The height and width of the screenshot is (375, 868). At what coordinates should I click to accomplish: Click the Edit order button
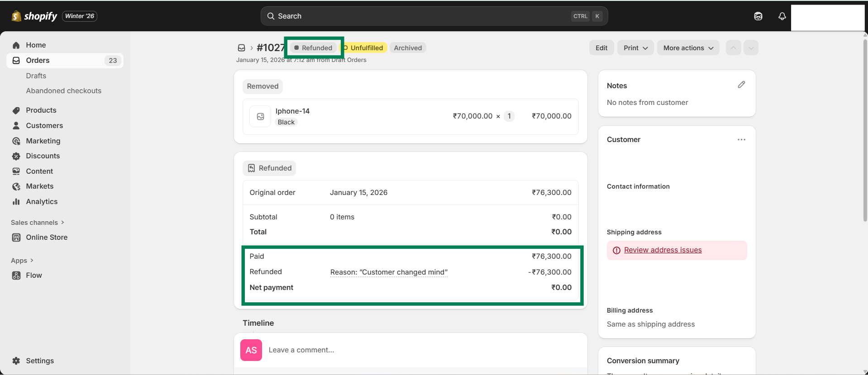click(x=601, y=48)
